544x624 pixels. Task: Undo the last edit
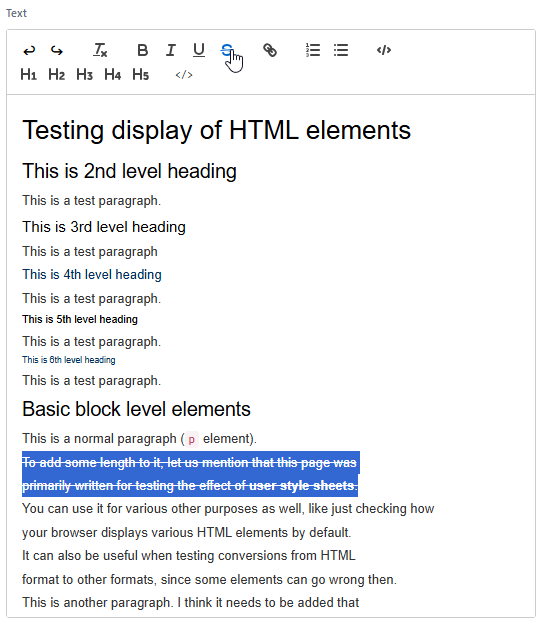click(x=29, y=51)
